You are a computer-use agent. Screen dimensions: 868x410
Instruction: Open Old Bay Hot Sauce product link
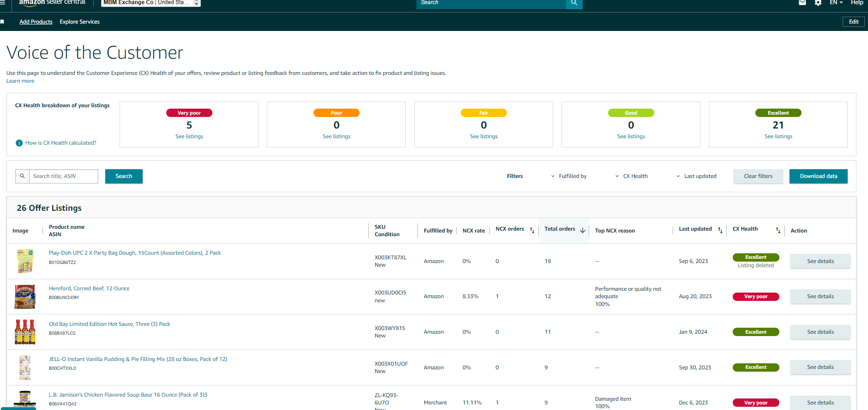point(109,324)
